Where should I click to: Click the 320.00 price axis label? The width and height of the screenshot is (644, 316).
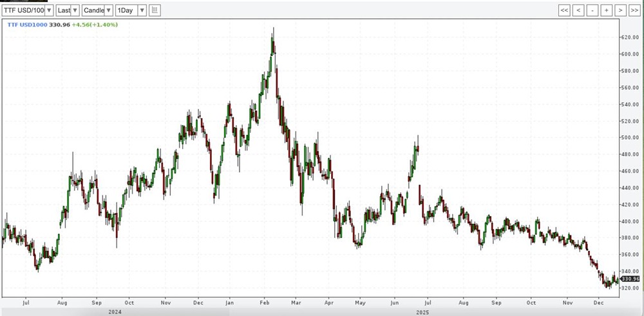[630, 288]
